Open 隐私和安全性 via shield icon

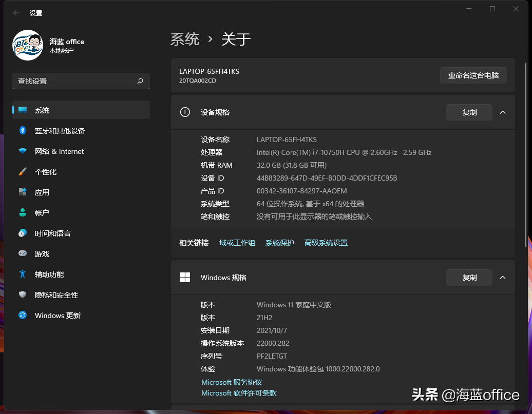tap(23, 294)
